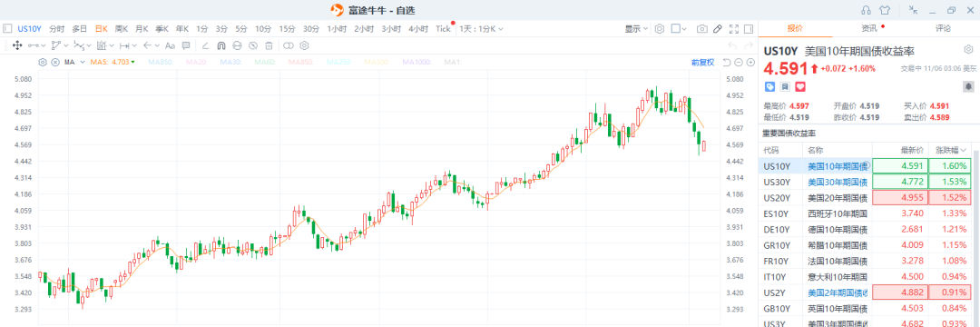Click the redo arrow icon
Viewport: 980px width, 327px height.
(x=748, y=45)
